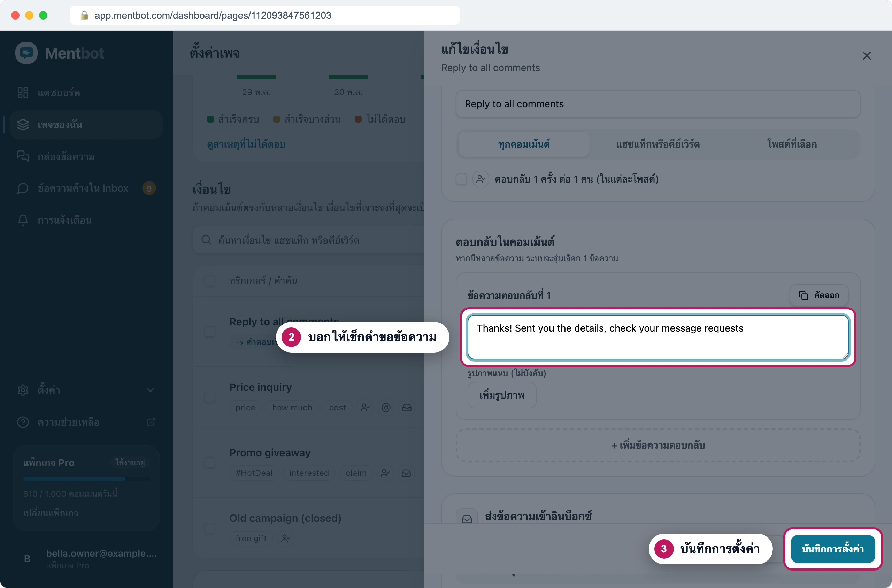Click the comment usage progress bar

(x=86, y=479)
